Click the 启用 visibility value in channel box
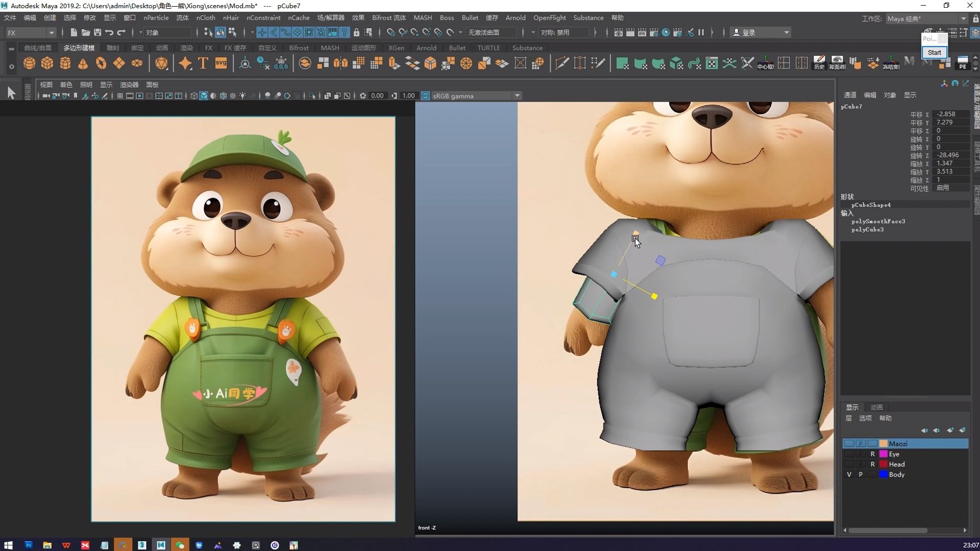 point(942,188)
